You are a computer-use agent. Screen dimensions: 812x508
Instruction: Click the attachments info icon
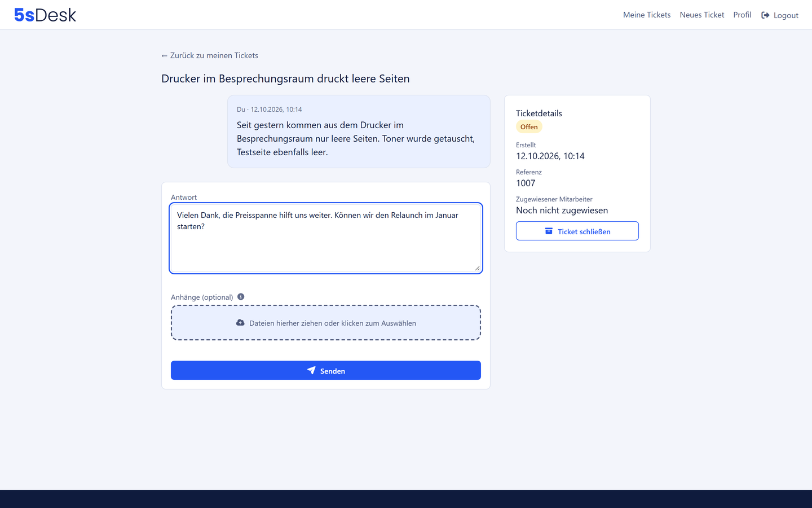[241, 297]
